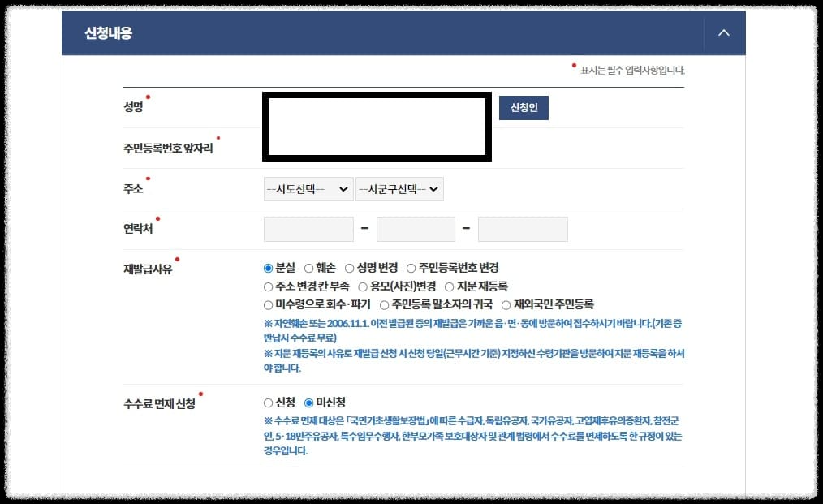Select 미신청 for the fee exemption

click(x=308, y=402)
